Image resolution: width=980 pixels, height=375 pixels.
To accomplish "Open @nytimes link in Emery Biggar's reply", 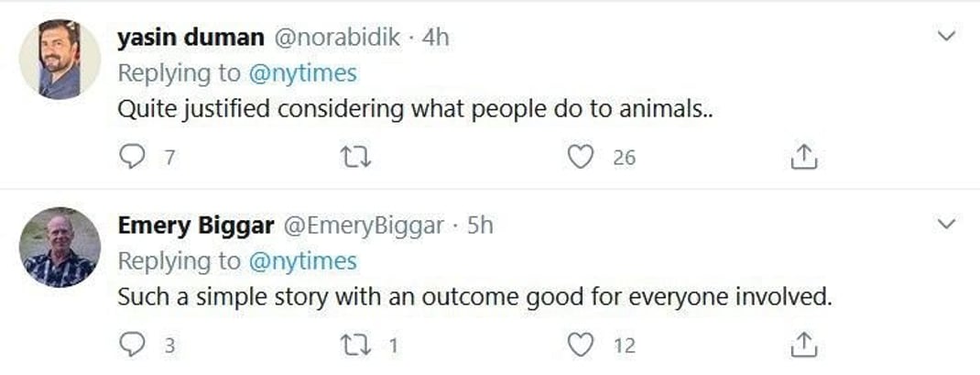I will coord(301,260).
